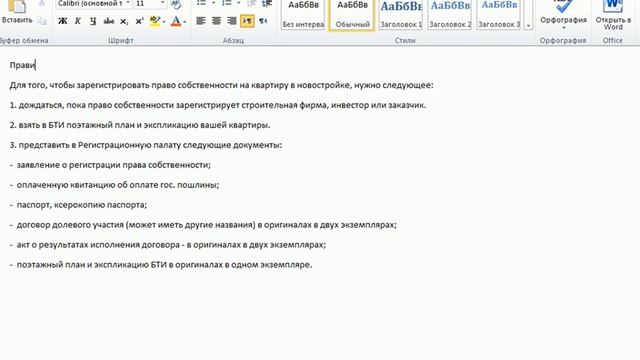Apply the Заголовок 1 style
The width and height of the screenshot is (640, 360).
(401, 14)
